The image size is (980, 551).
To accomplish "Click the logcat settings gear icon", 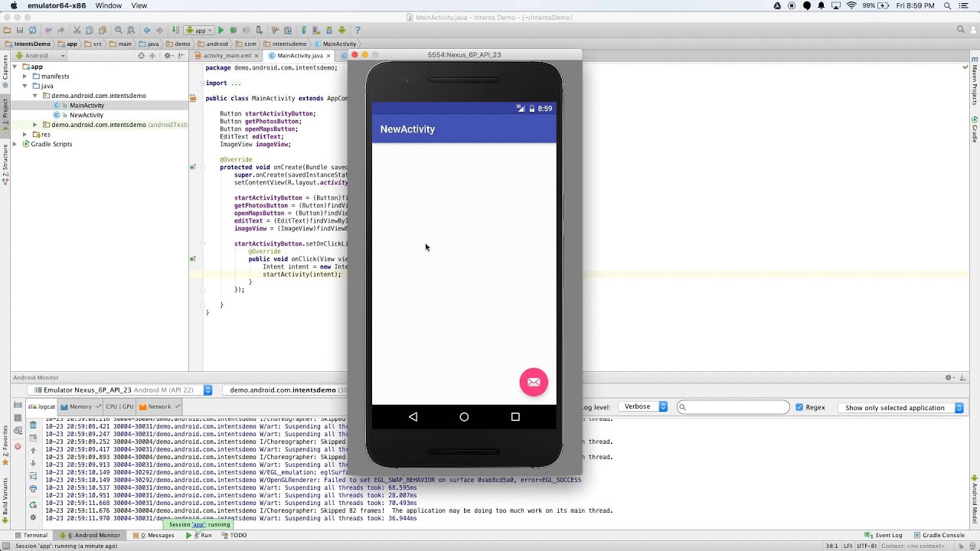I will 33,518.
